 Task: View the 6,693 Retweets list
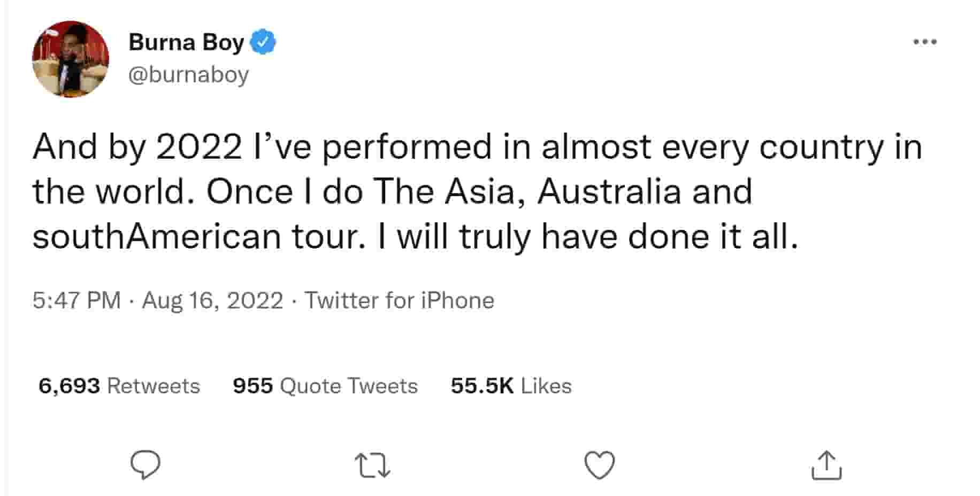point(119,386)
